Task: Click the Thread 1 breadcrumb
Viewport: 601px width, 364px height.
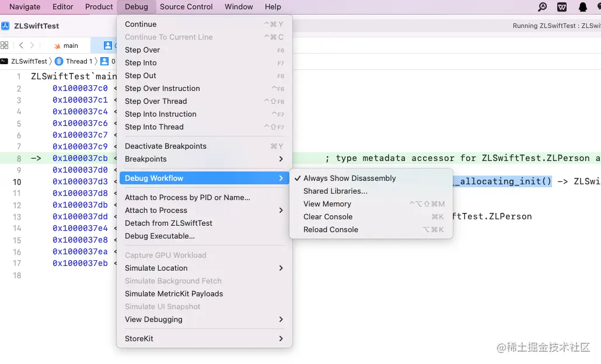Action: click(79, 61)
